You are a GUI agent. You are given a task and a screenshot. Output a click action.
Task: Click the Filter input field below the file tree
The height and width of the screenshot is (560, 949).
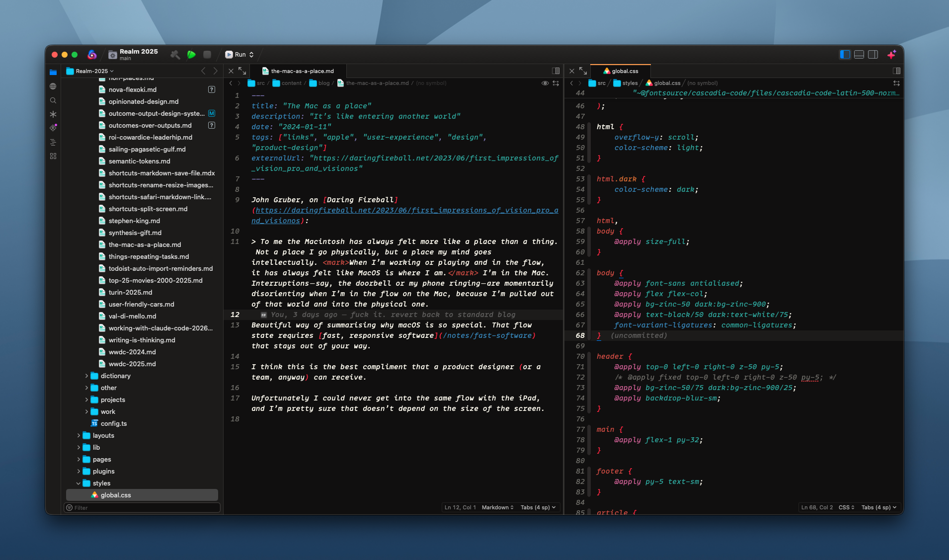click(142, 507)
